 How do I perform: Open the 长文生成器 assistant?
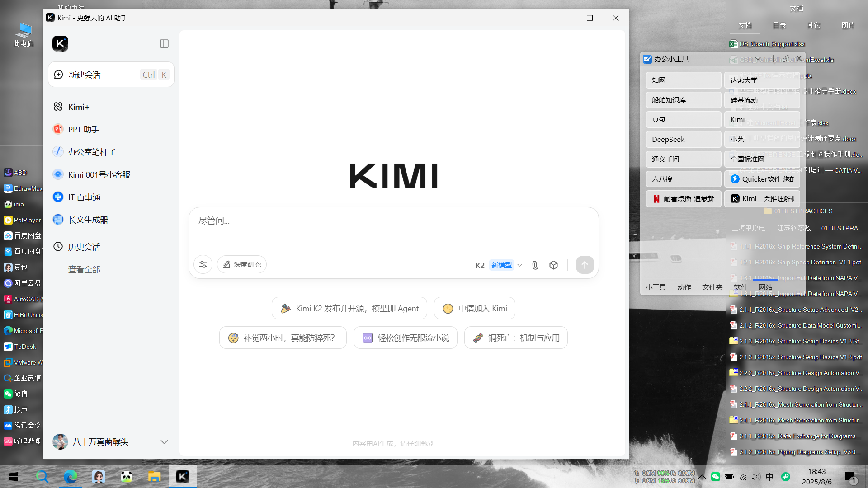point(88,220)
